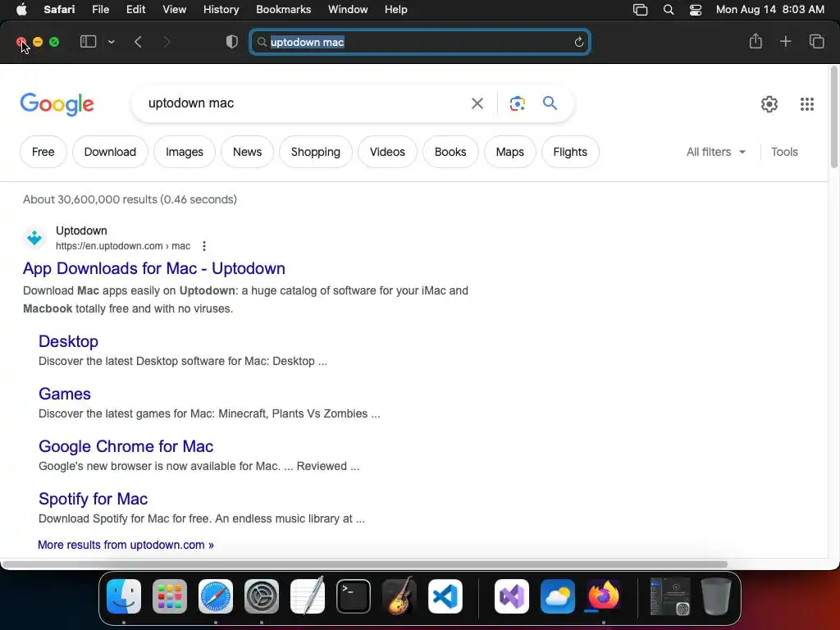Click More results from uptodown.com
The width and height of the screenshot is (840, 630).
[x=126, y=545]
